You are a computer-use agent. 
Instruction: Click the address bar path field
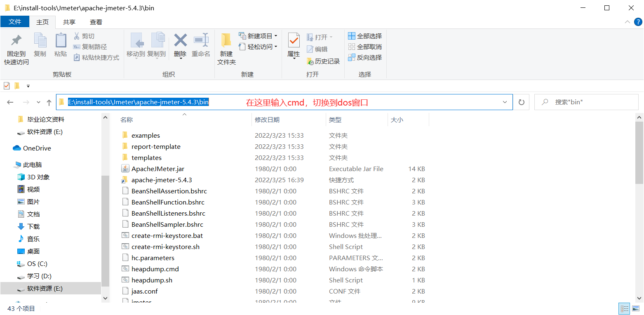point(284,102)
